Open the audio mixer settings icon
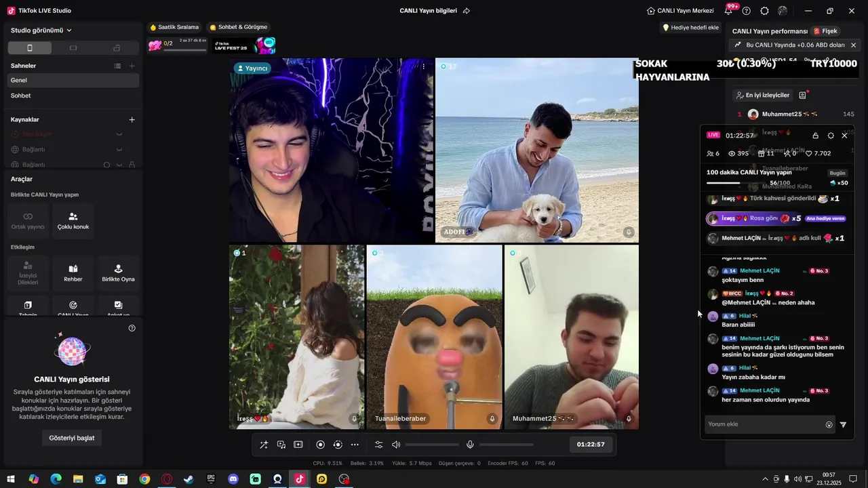The width and height of the screenshot is (868, 488). pyautogui.click(x=379, y=445)
